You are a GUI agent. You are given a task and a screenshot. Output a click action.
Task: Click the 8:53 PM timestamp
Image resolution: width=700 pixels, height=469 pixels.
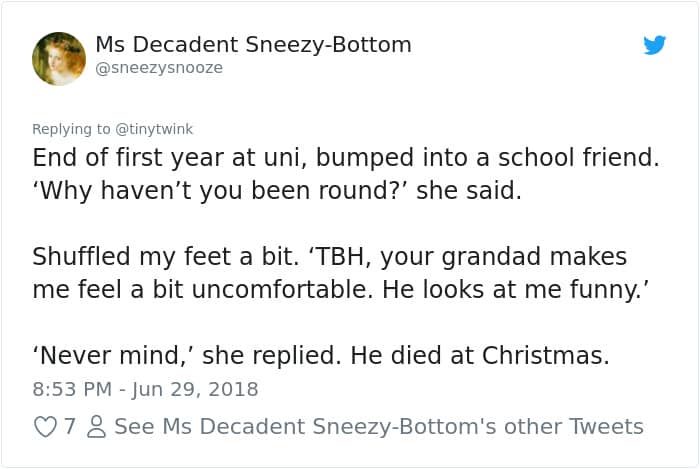(70, 389)
